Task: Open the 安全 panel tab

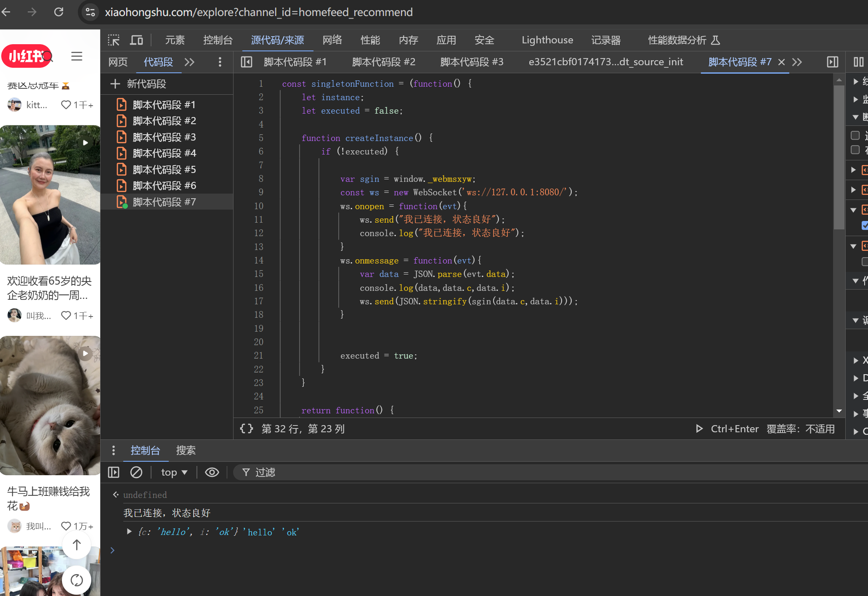Action: (485, 40)
